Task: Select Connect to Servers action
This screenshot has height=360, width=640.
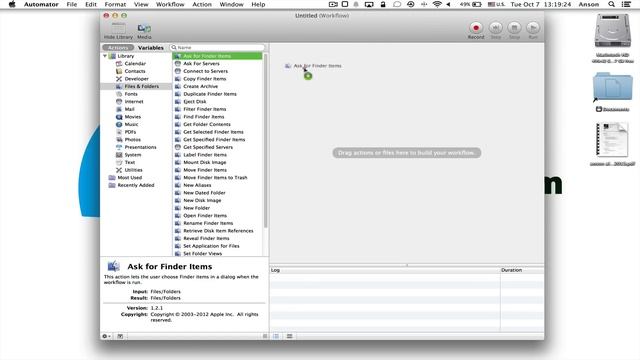Action: coord(205,71)
